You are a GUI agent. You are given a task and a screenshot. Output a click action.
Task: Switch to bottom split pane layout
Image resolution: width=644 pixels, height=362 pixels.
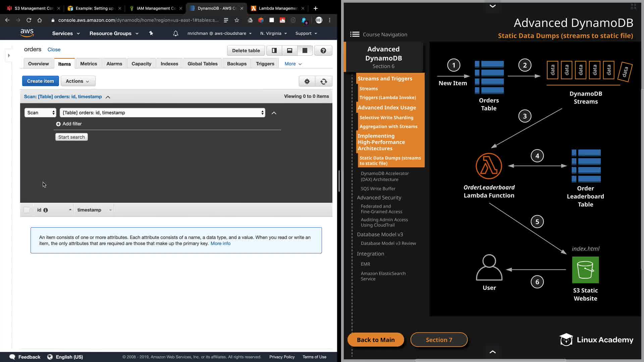289,51
